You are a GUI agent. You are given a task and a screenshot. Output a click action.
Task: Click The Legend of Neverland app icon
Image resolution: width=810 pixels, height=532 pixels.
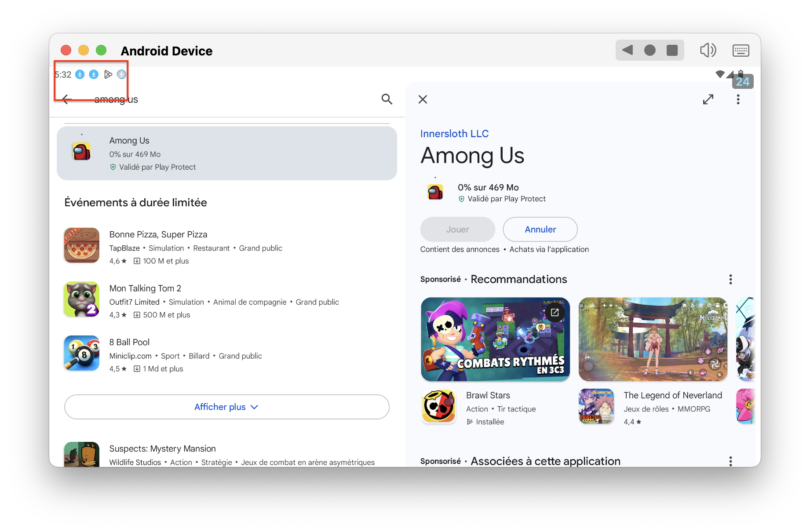point(596,406)
